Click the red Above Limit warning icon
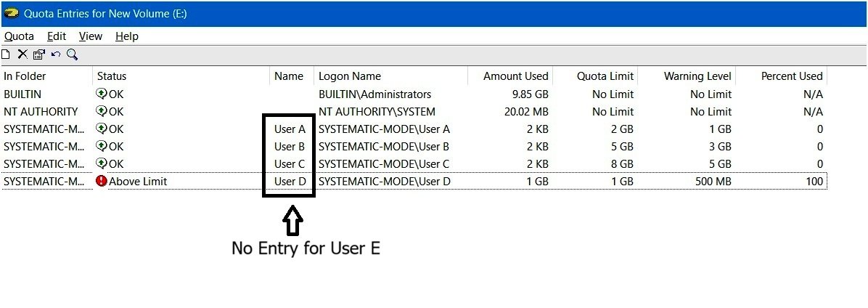 (x=102, y=181)
